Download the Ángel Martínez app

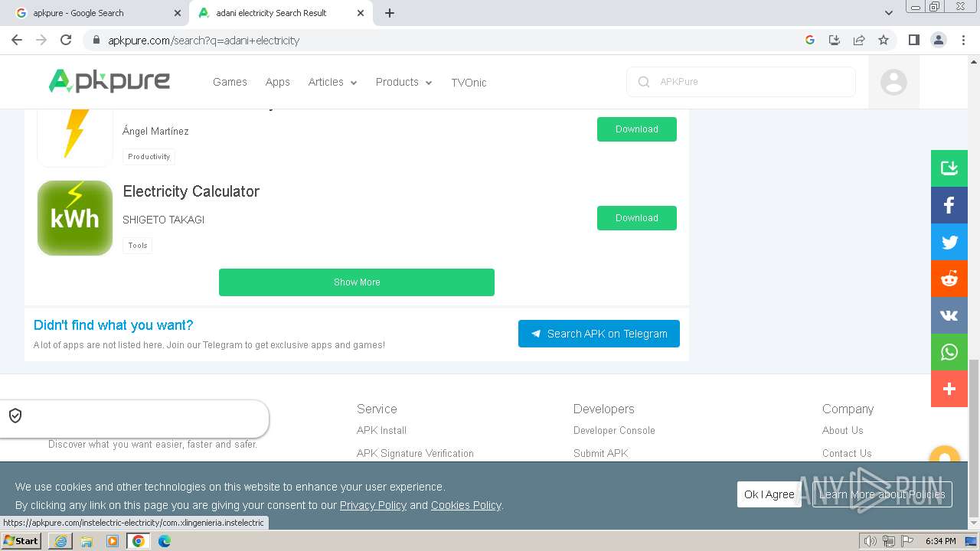click(637, 129)
